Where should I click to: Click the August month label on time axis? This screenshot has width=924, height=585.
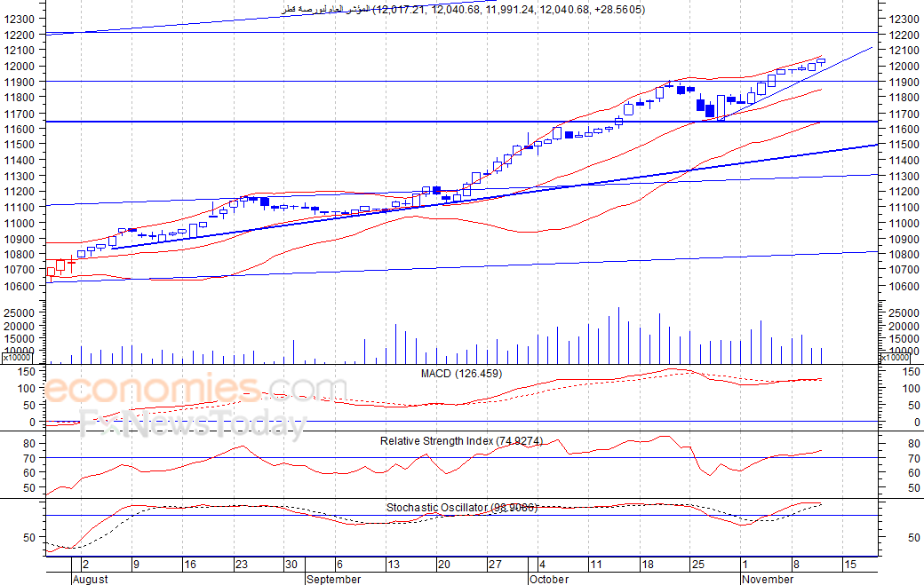click(x=91, y=579)
